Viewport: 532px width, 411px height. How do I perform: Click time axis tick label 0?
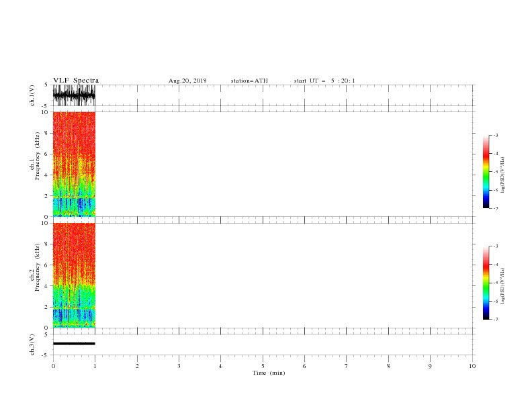tap(53, 366)
